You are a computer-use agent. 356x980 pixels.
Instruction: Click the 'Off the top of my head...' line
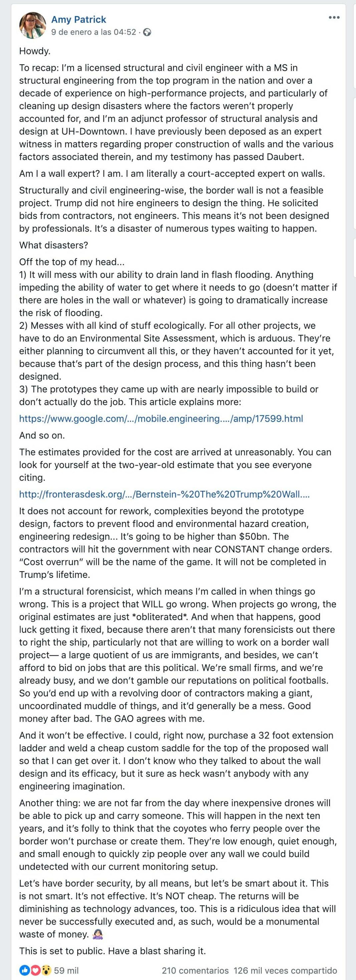72,262
